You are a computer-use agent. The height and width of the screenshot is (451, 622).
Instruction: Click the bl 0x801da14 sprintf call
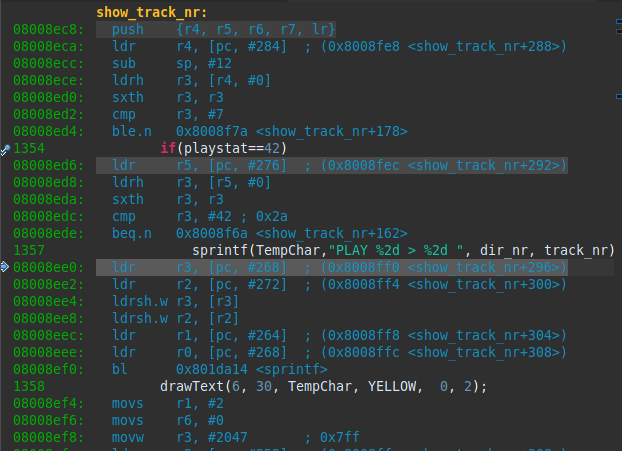(x=219, y=370)
